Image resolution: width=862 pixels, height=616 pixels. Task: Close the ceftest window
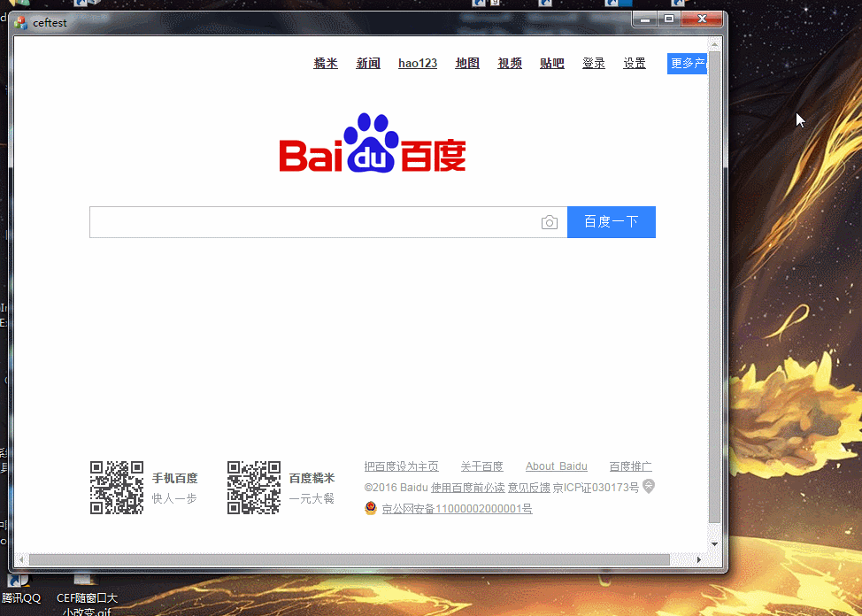pos(702,19)
